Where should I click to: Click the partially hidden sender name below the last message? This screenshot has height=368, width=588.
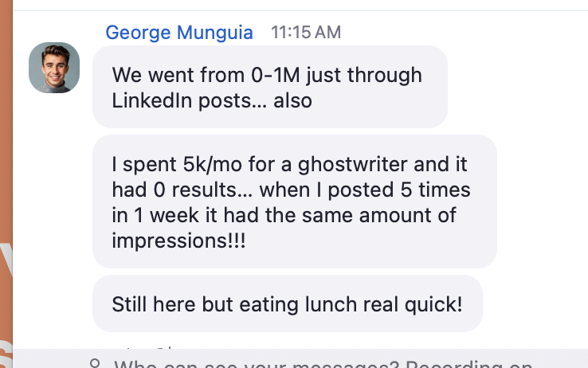[147, 348]
